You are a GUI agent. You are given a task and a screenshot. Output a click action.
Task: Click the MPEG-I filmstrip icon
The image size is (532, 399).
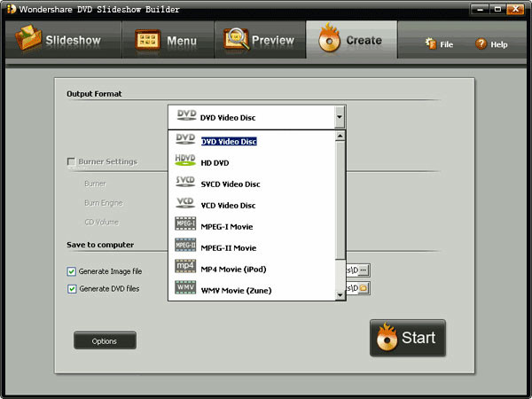(185, 223)
